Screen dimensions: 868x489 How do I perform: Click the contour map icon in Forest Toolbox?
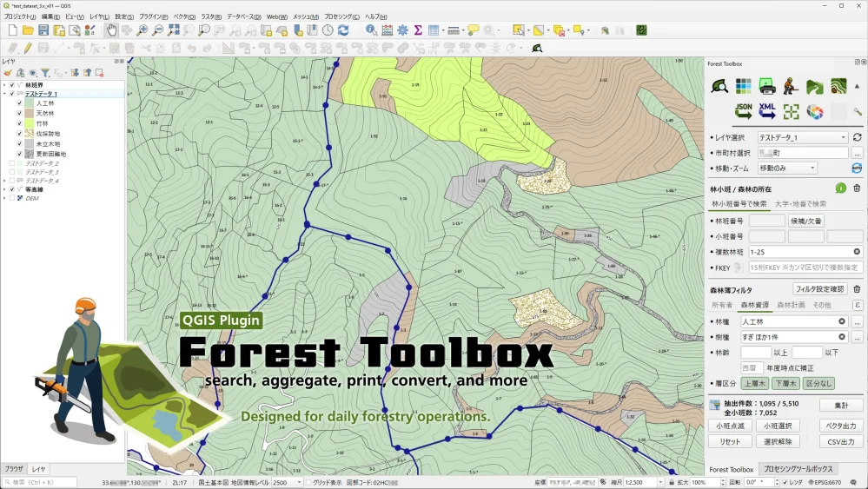click(x=838, y=86)
